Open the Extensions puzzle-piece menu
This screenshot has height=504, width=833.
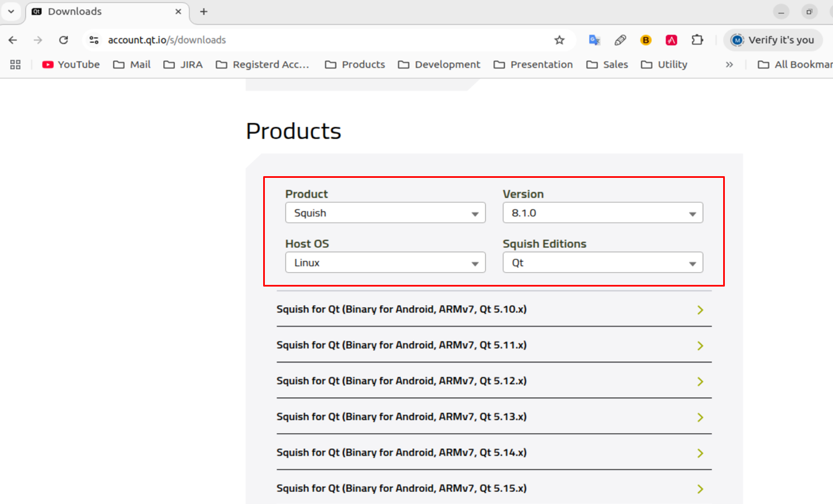[697, 40]
